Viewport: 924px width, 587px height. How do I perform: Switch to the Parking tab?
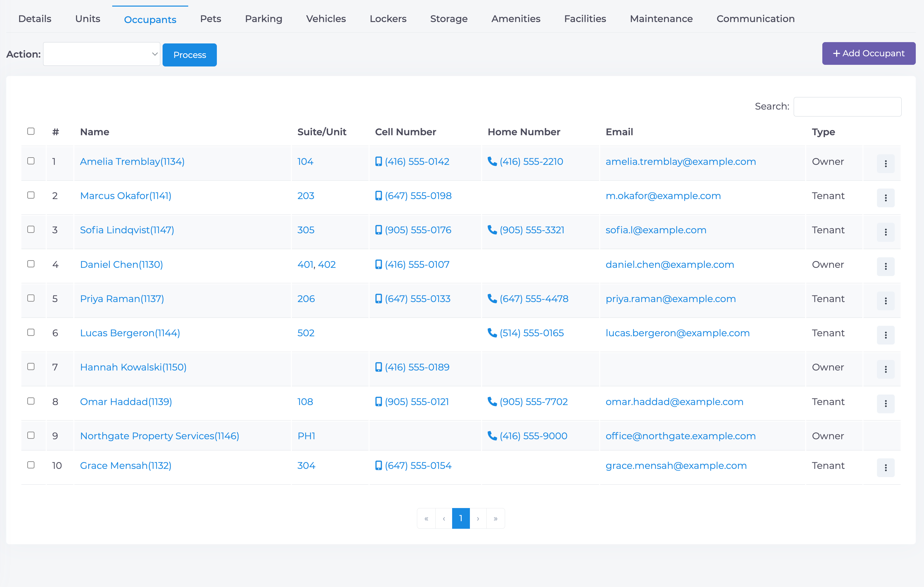264,19
